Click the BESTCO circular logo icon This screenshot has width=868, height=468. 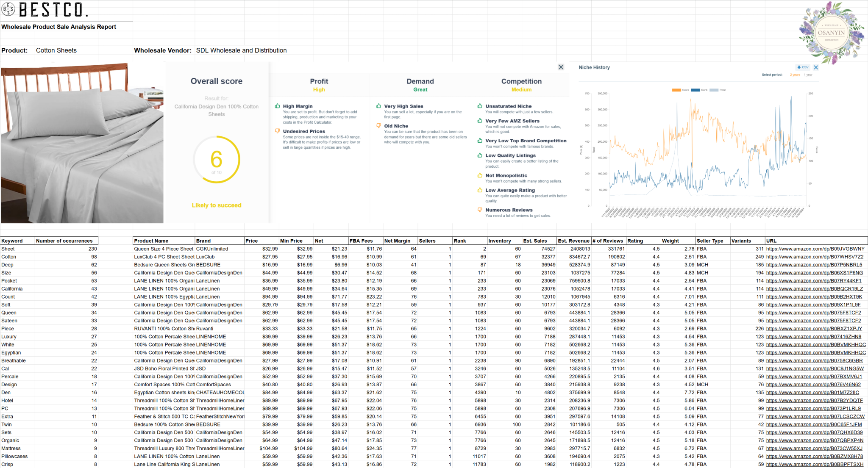click(8, 9)
